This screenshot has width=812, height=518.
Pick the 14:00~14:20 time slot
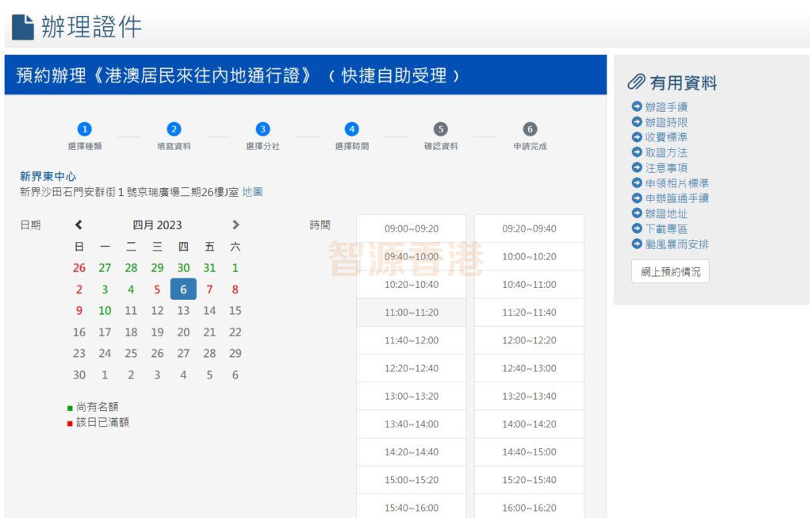pyautogui.click(x=529, y=424)
